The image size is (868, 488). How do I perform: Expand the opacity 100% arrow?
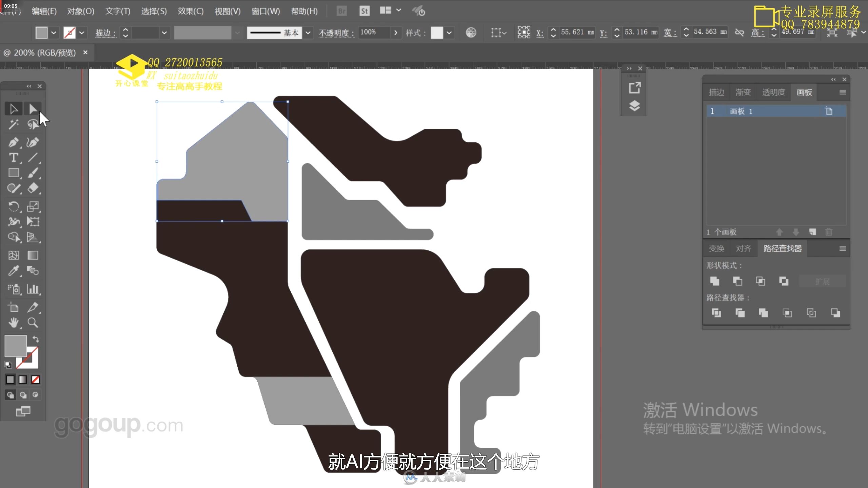coord(395,33)
